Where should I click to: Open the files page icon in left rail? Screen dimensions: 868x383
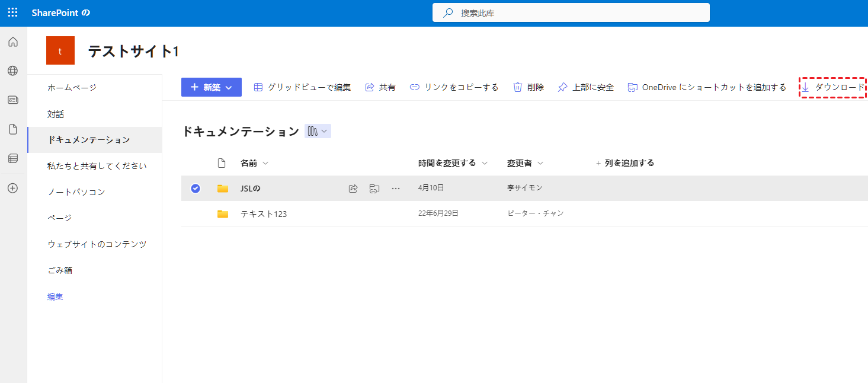coord(12,129)
